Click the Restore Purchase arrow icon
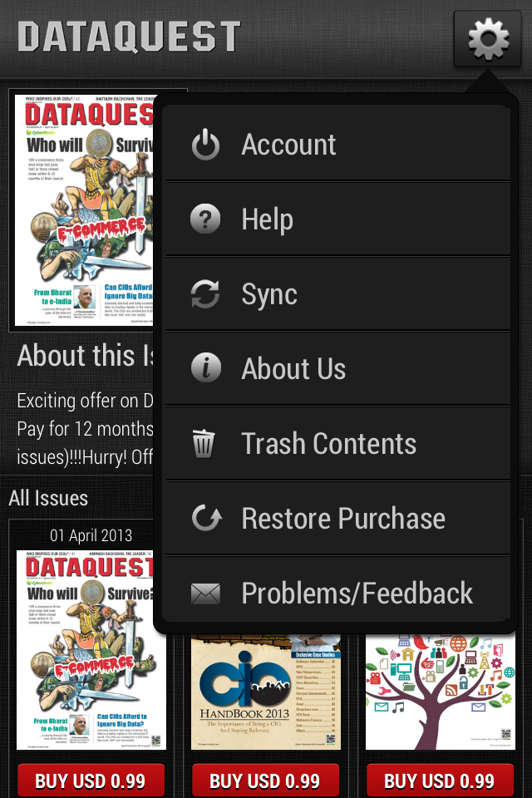 pyautogui.click(x=206, y=518)
